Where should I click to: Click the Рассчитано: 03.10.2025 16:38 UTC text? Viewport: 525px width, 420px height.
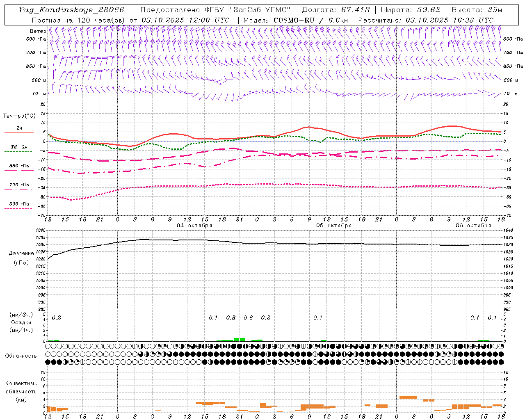coord(426,20)
